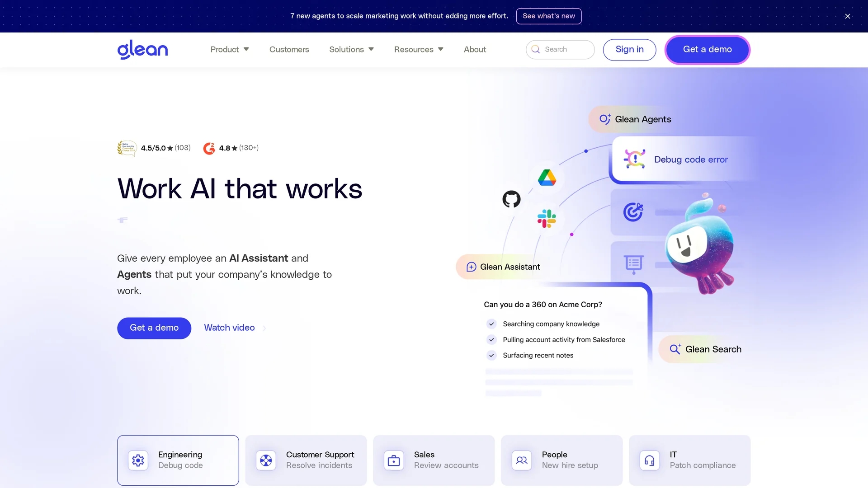This screenshot has height=488, width=868.
Task: Select the Customer Support tab
Action: pos(306,460)
